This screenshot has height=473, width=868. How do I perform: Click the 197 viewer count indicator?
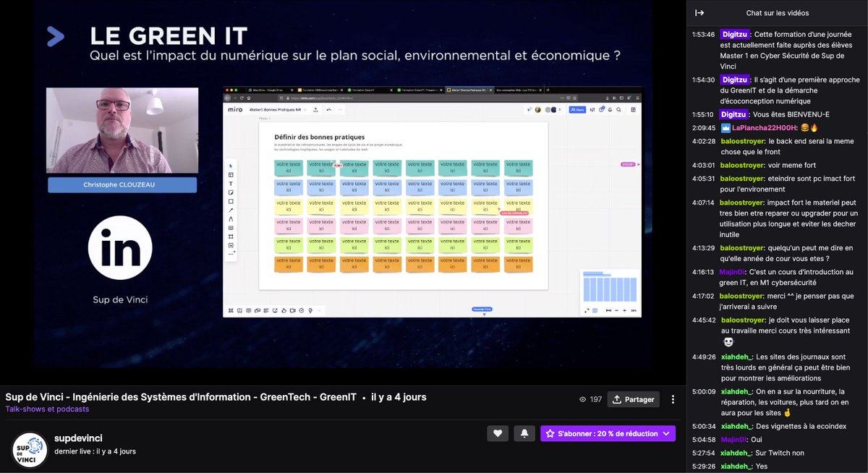click(x=591, y=399)
